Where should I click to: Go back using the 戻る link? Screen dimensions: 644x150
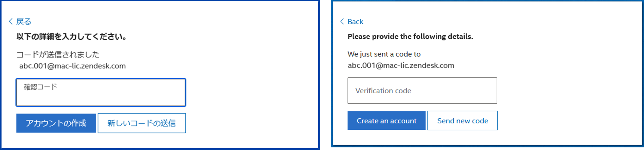click(23, 22)
